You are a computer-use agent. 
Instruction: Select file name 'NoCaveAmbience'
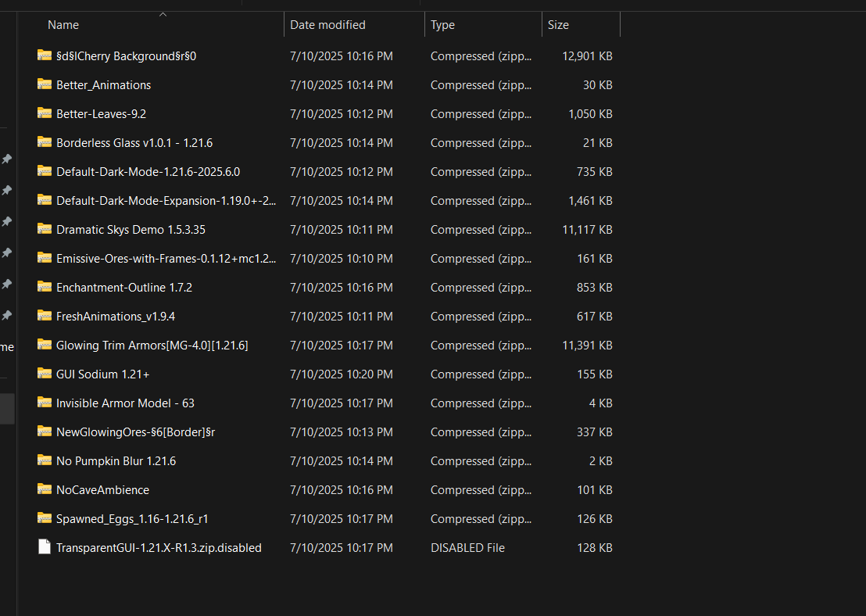102,490
